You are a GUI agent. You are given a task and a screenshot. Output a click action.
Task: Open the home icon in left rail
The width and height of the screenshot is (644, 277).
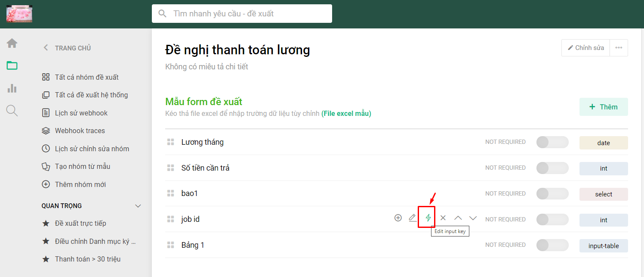(x=12, y=43)
